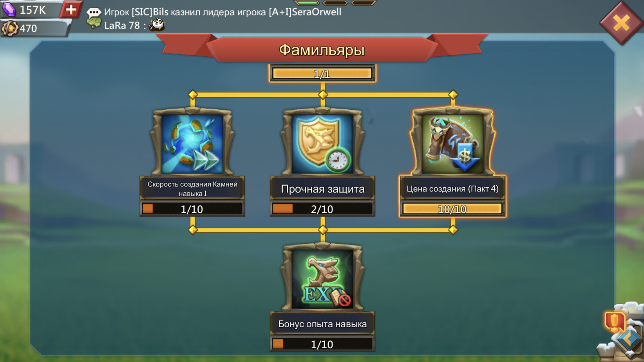The width and height of the screenshot is (644, 362).
Task: Click the Прочная защита label
Action: pyautogui.click(x=323, y=189)
